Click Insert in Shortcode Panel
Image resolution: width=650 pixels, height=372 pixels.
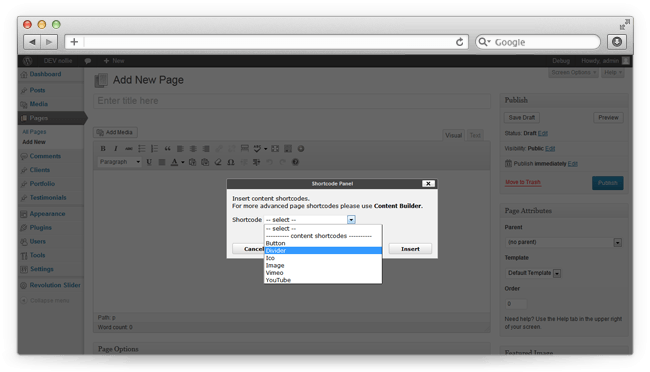410,249
